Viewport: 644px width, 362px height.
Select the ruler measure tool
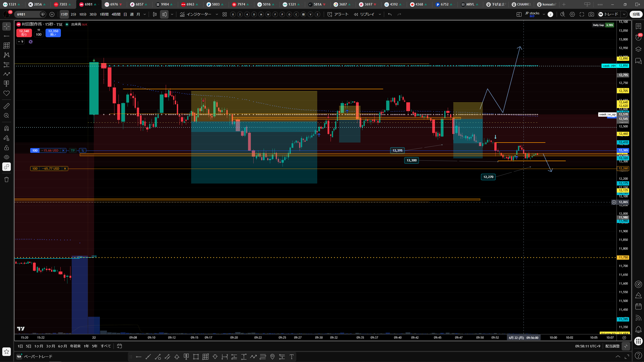tap(7, 106)
